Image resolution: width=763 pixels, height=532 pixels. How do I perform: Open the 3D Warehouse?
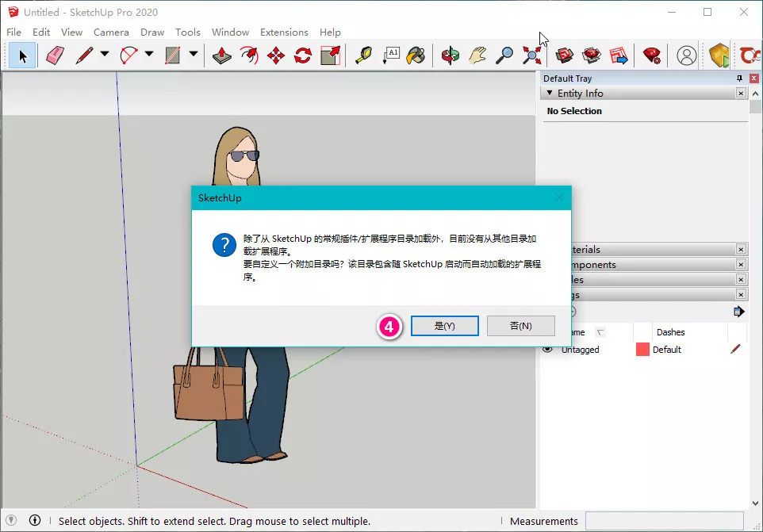pyautogui.click(x=565, y=55)
